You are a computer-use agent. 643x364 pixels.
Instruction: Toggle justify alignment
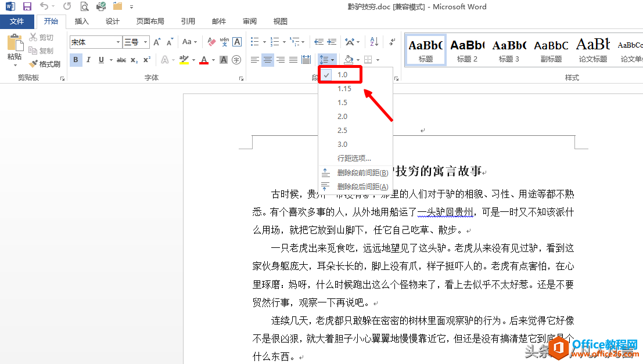[293, 60]
